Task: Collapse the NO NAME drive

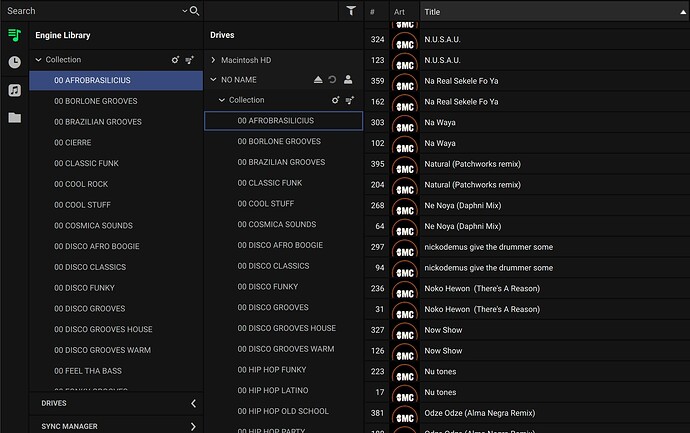Action: point(213,80)
